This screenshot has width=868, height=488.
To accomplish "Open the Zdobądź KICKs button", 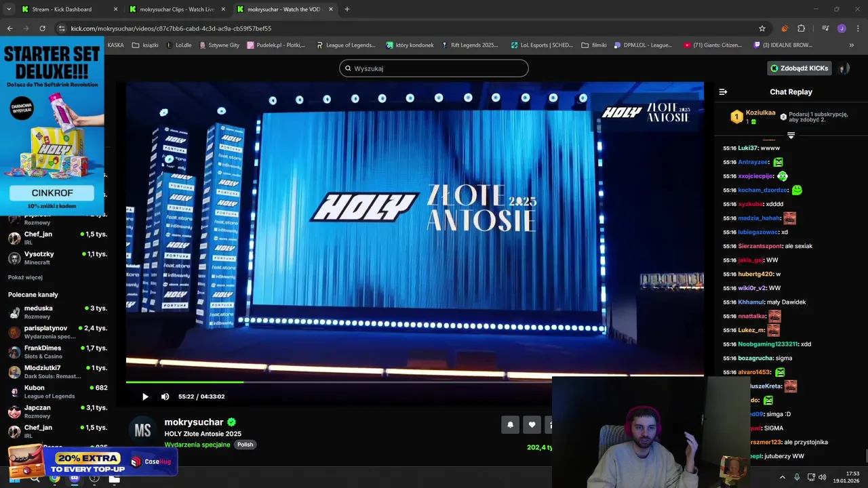I will (x=800, y=68).
